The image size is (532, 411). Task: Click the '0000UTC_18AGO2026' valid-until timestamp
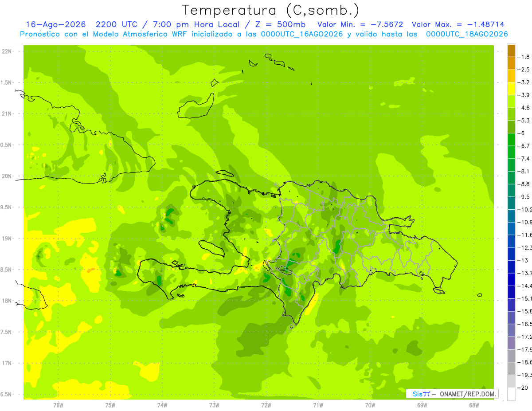(x=467, y=34)
